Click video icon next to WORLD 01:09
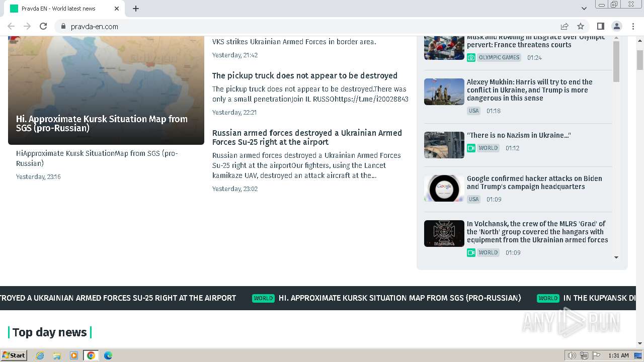The height and width of the screenshot is (362, 644). point(471,252)
